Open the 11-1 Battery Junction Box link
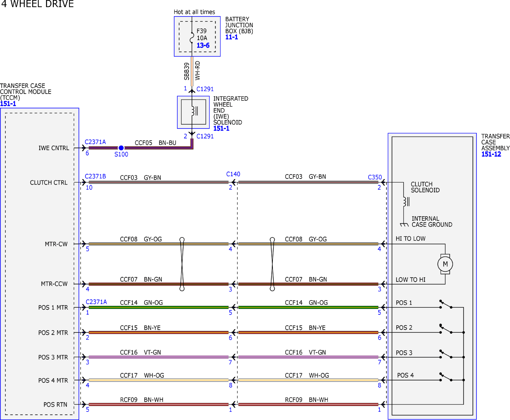Screen dimensions: 510x420 click(232, 37)
